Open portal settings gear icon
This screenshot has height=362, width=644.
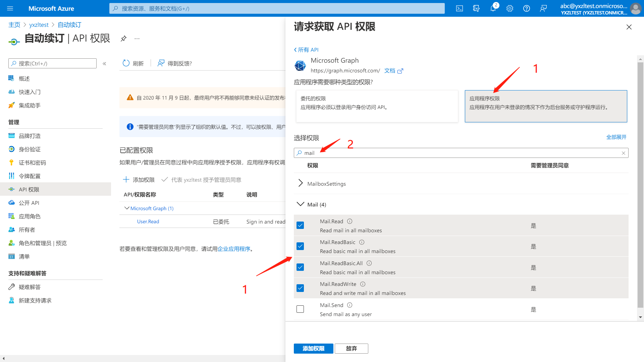click(510, 8)
